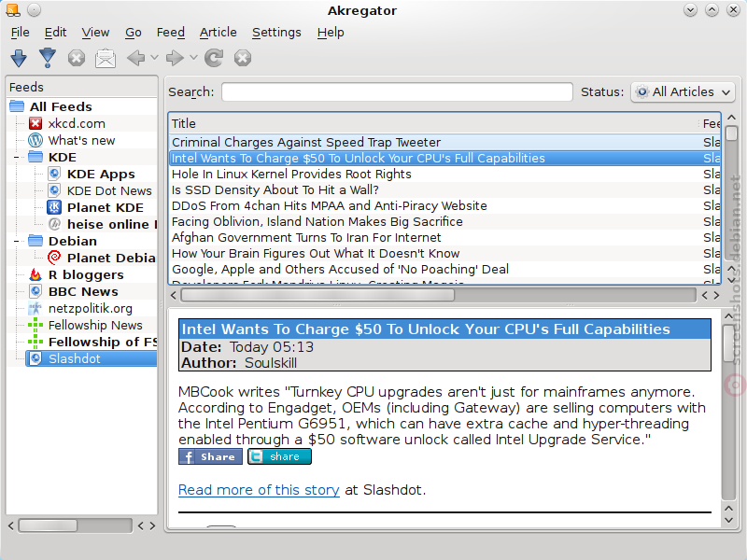
Task: Select article DDoS From 4chan Hits MPAA
Action: (x=445, y=205)
